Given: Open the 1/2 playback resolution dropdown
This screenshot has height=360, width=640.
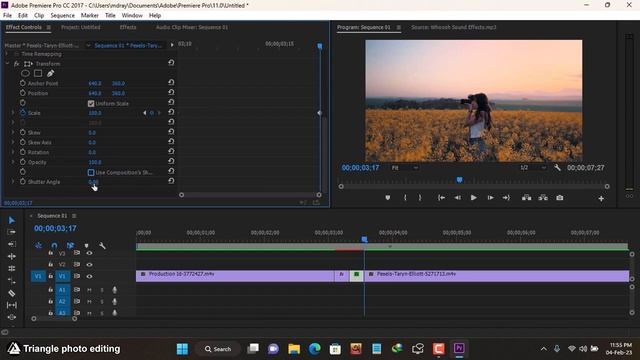Looking at the screenshot, I should 533,168.
